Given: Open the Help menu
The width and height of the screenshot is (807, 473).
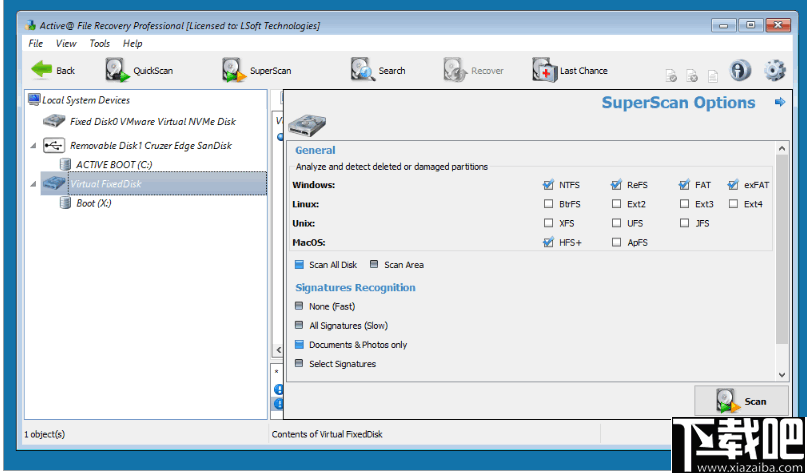Looking at the screenshot, I should pos(132,43).
